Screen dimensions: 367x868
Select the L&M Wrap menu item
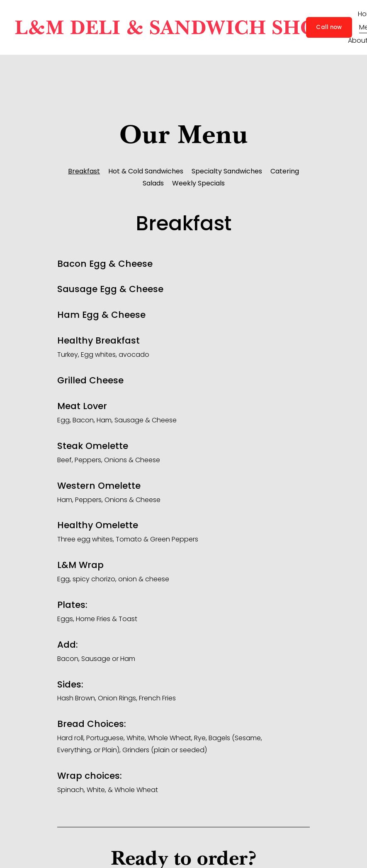[x=80, y=565]
